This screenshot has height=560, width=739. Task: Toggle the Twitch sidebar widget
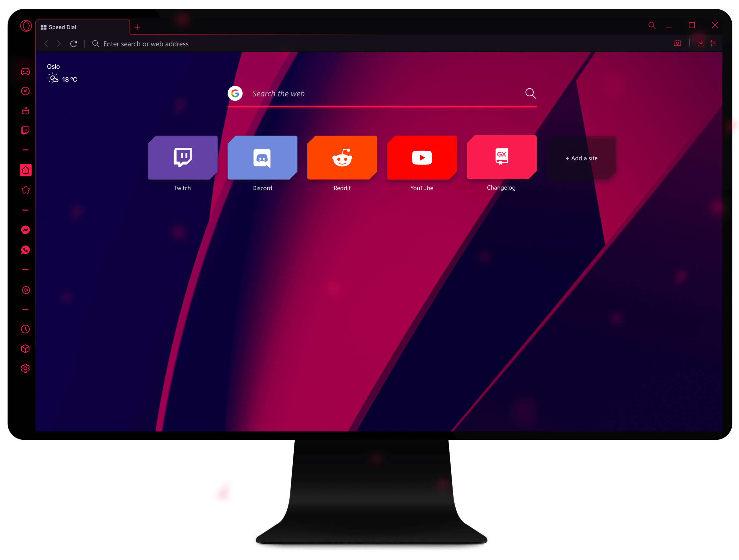point(25,130)
